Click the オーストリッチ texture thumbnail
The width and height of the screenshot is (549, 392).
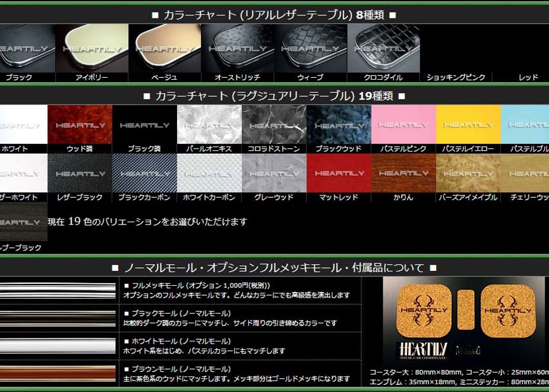point(238,48)
